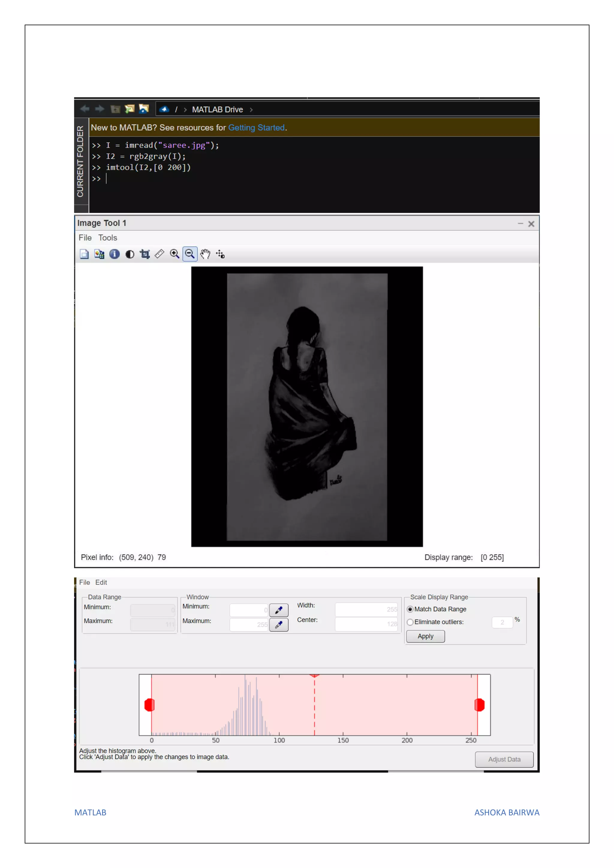Click the Apply button
Viewport: 614px width, 868px height.
coord(425,636)
